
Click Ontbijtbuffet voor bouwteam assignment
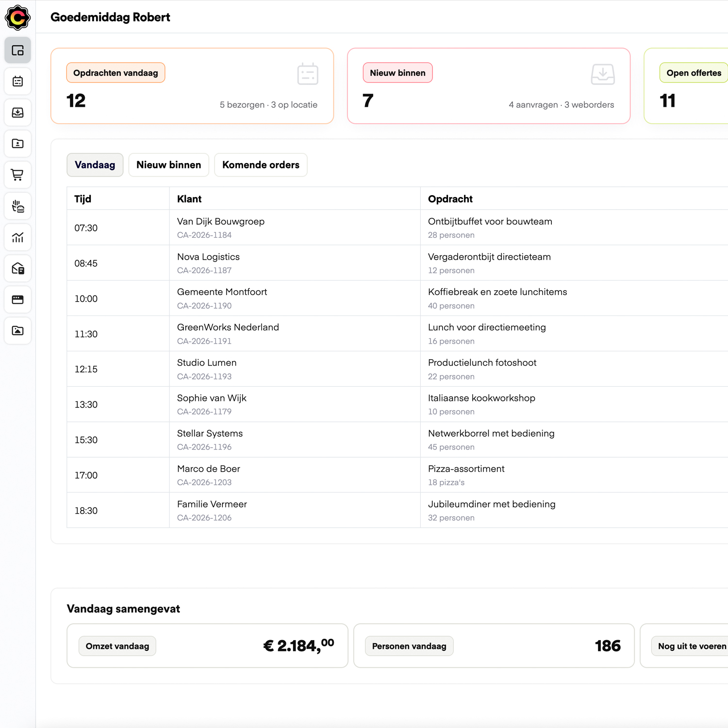[490, 221]
